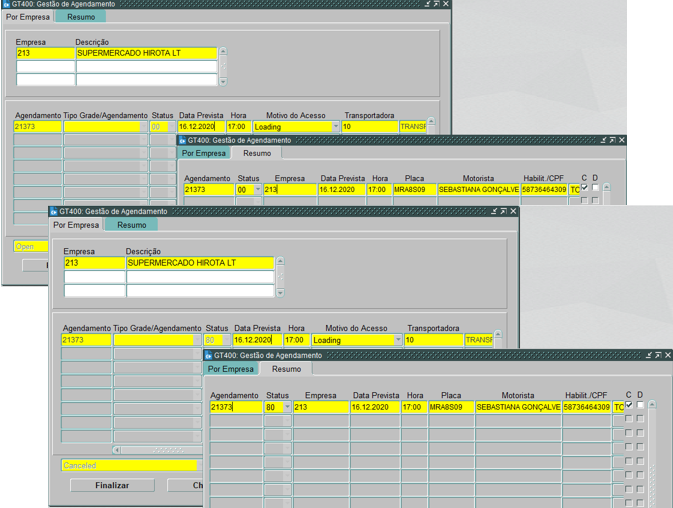The width and height of the screenshot is (673, 508).
Task: Click SUPERMERCADO HIROTA LT field in Open-status window
Action: [x=147, y=53]
